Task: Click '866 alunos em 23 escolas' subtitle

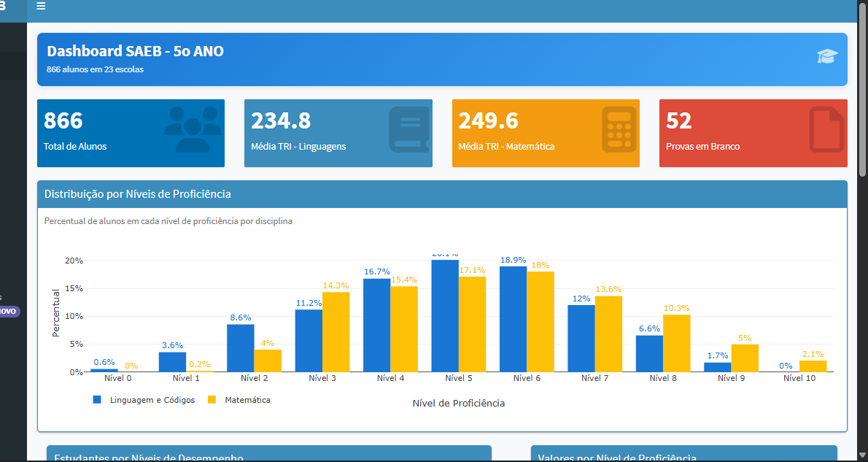Action: pos(96,70)
